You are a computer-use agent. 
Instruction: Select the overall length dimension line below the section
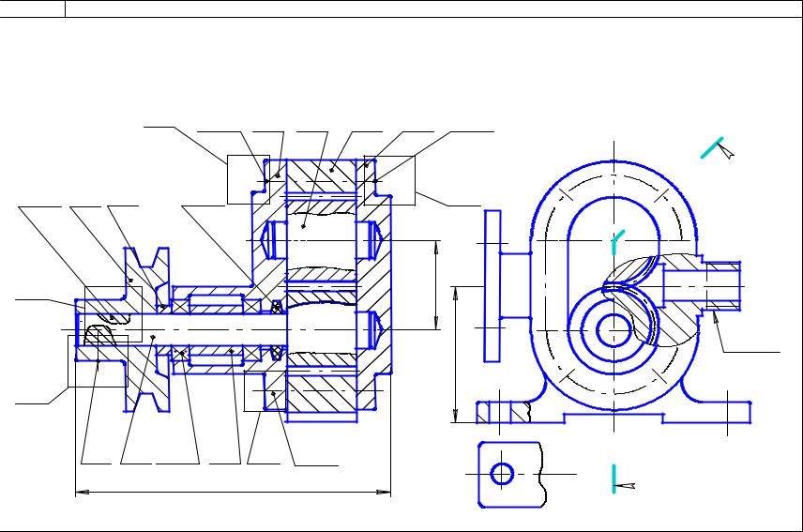(233, 492)
